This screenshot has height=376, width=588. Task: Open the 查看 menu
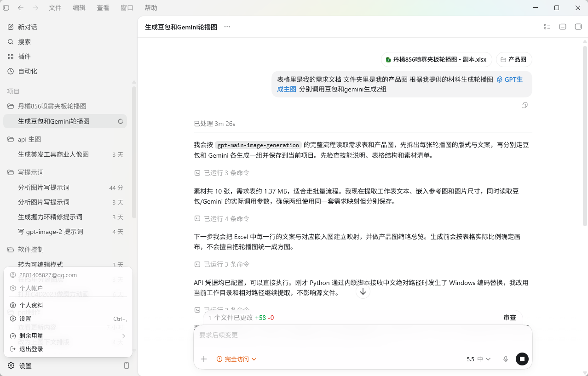(x=103, y=8)
